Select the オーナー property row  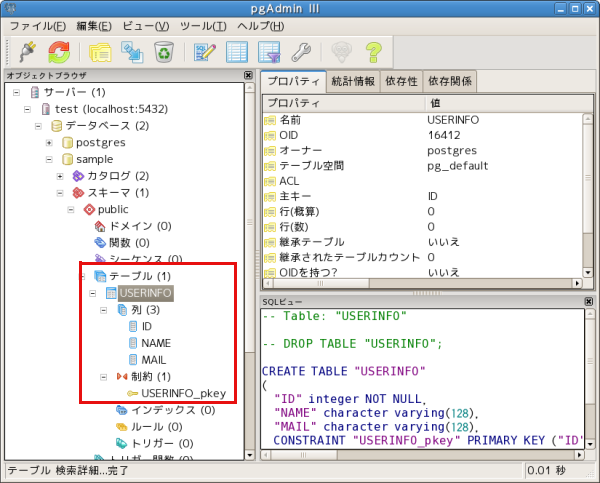tap(422, 151)
